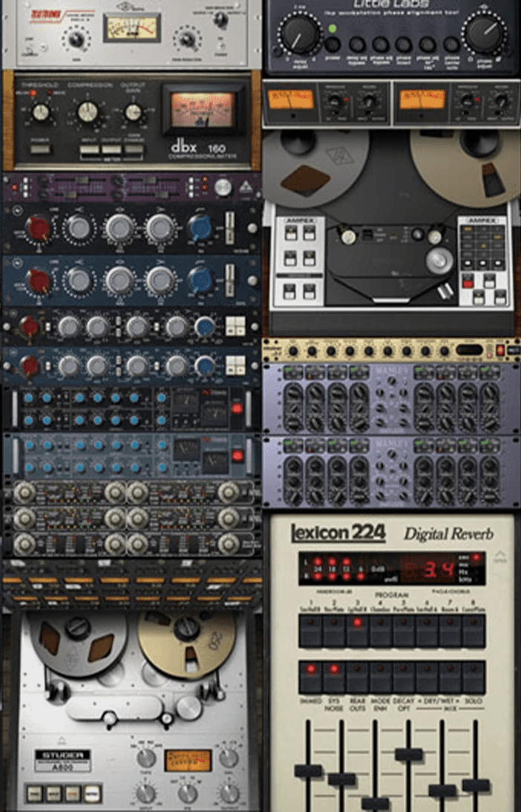
Task: Click the large silver Ampex transport knob
Action: point(439,261)
